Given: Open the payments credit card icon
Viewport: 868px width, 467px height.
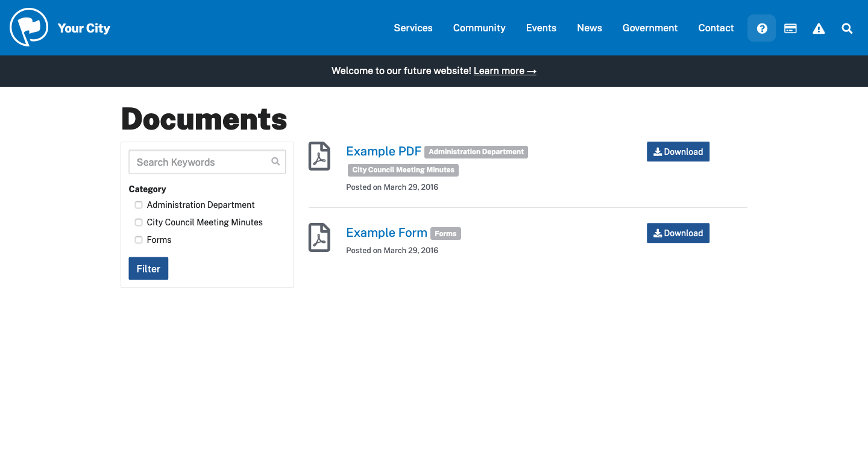Looking at the screenshot, I should 790,28.
